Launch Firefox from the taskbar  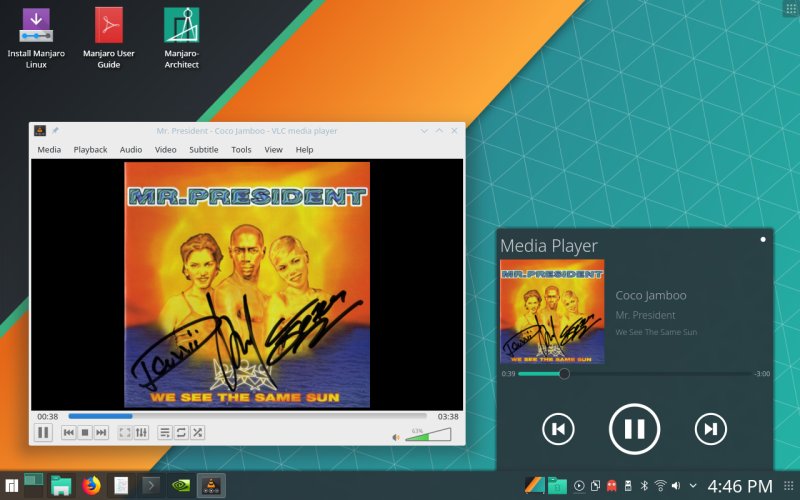[92, 485]
